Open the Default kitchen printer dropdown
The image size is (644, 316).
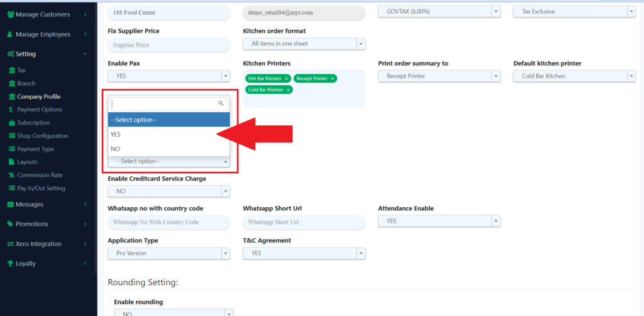[574, 76]
